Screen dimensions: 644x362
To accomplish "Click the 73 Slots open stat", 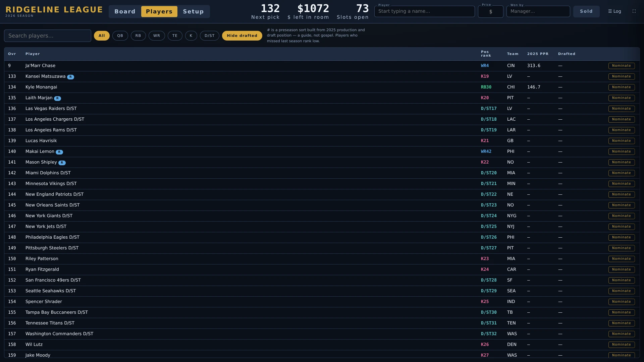I will point(353,11).
